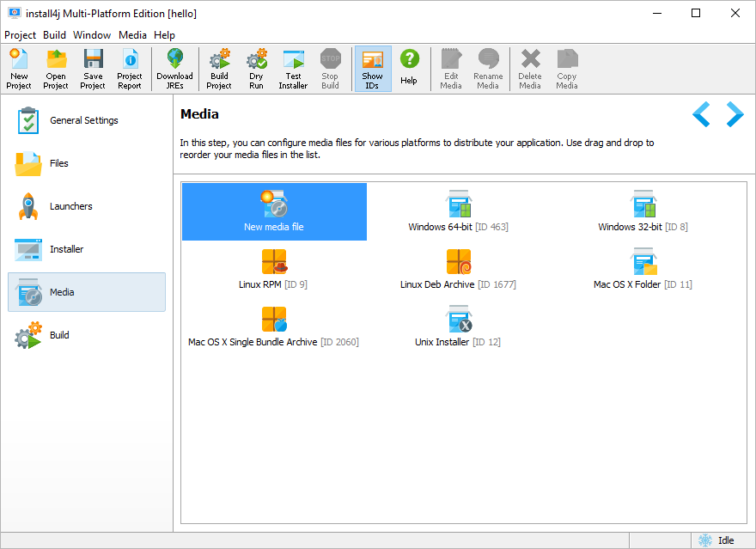This screenshot has height=549, width=756.
Task: Toggle the Show IDs button
Action: [x=373, y=69]
